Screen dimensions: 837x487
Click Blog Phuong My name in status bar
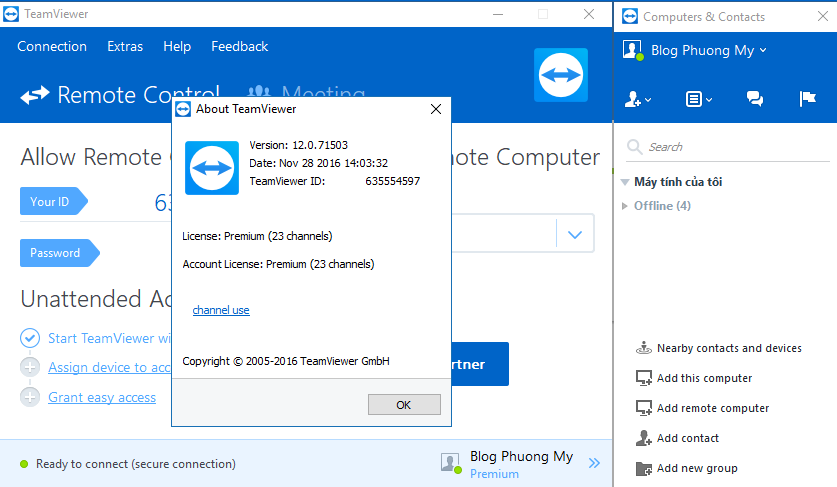(522, 457)
